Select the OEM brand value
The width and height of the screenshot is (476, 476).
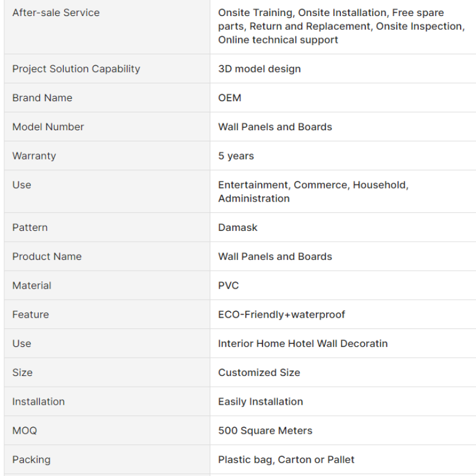[230, 98]
